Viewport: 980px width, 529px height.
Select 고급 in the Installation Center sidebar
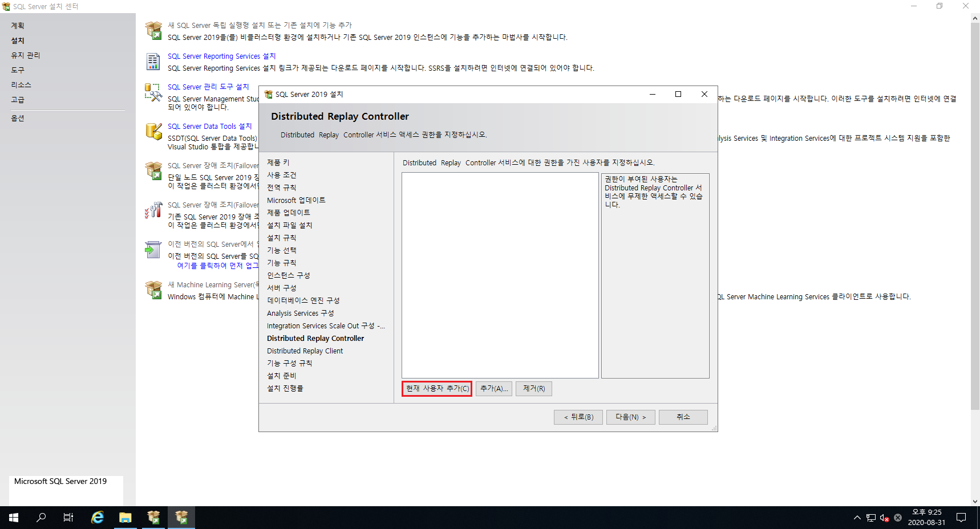18,100
